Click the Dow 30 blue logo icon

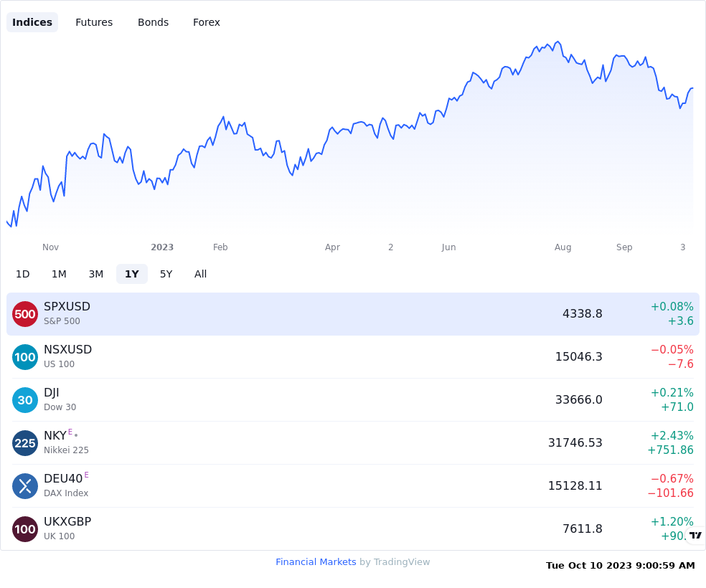tap(25, 400)
